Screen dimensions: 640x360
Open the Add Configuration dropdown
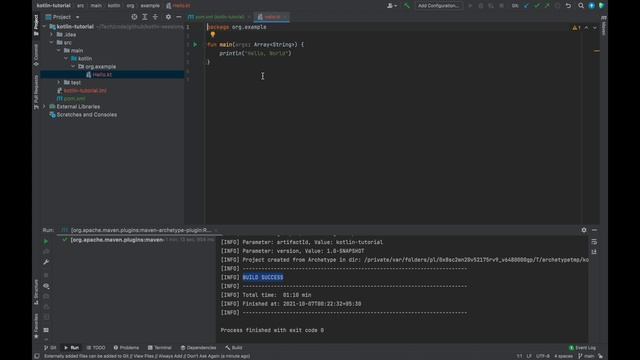click(438, 6)
